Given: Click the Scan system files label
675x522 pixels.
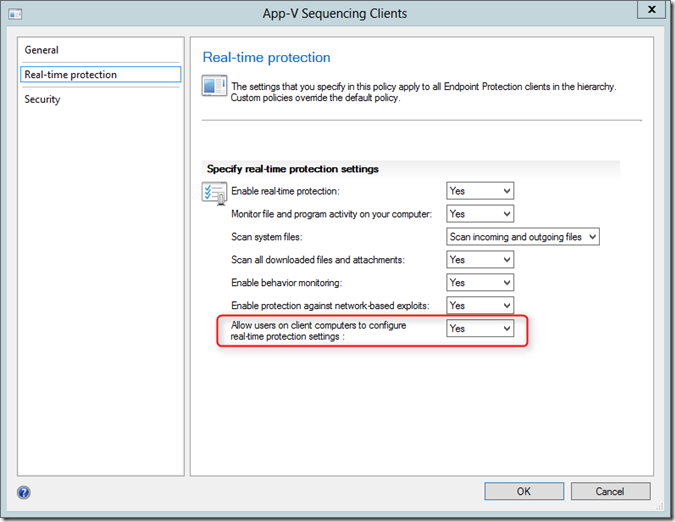Looking at the screenshot, I should point(266,237).
